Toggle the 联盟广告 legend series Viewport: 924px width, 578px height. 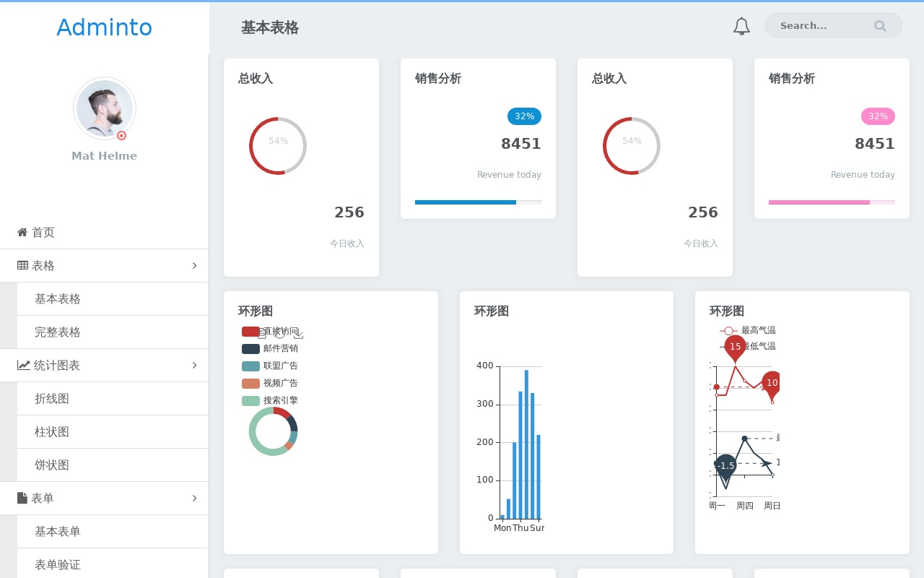click(x=270, y=366)
